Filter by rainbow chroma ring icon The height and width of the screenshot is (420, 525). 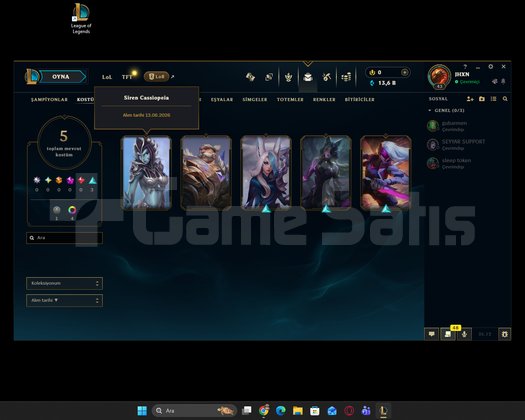click(72, 210)
